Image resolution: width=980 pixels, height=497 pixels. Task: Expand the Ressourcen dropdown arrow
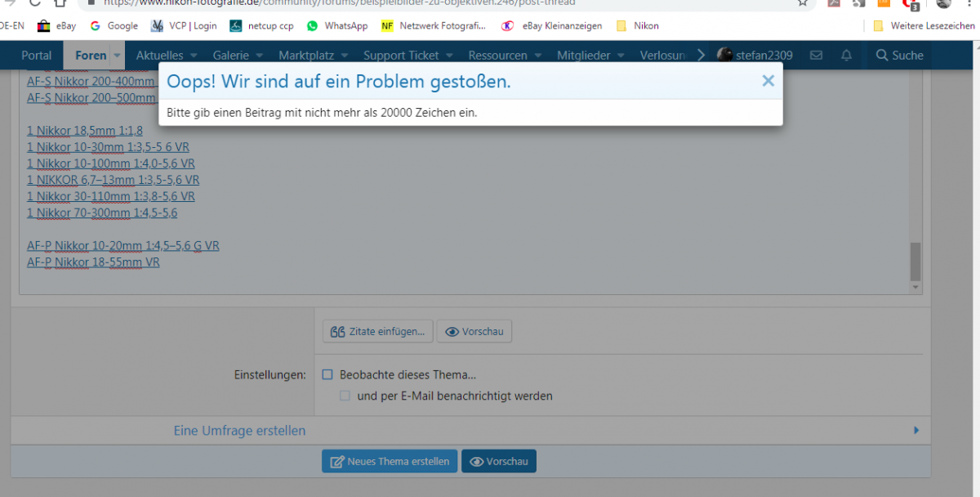[x=537, y=56]
